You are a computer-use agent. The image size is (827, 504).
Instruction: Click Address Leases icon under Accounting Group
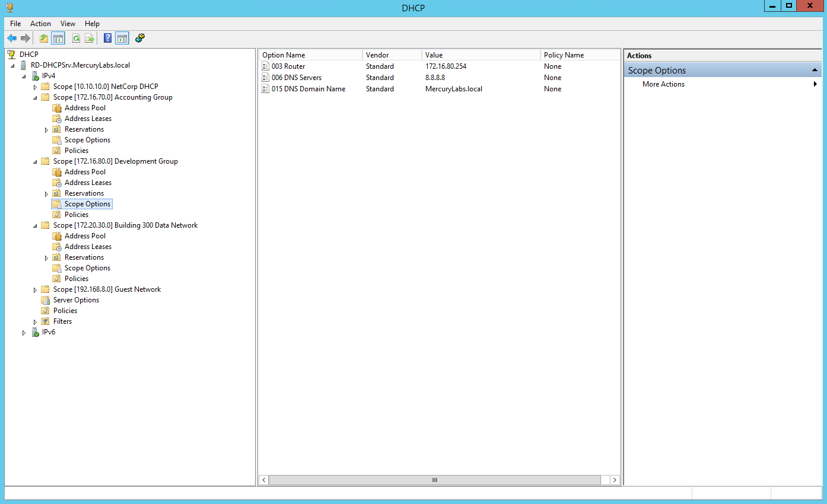tap(57, 119)
